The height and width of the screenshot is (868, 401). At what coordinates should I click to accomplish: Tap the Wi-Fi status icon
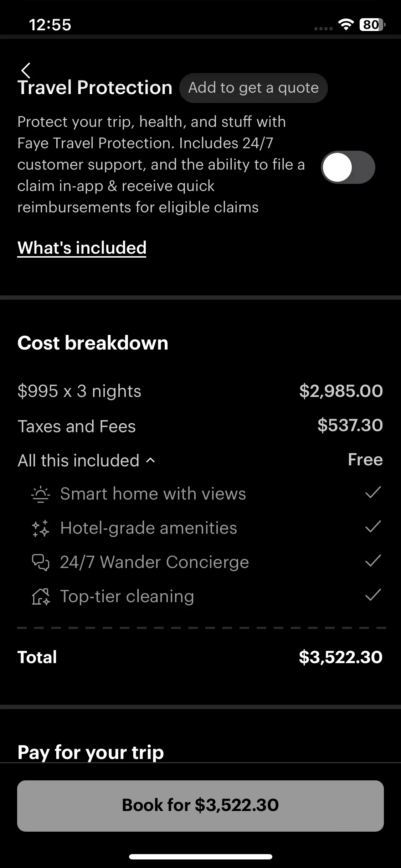pos(345,25)
